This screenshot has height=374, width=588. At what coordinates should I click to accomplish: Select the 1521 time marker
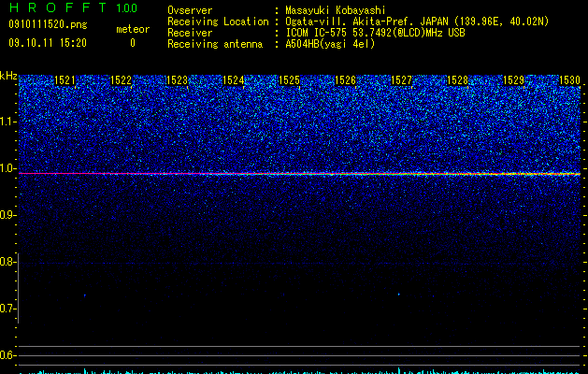65,80
